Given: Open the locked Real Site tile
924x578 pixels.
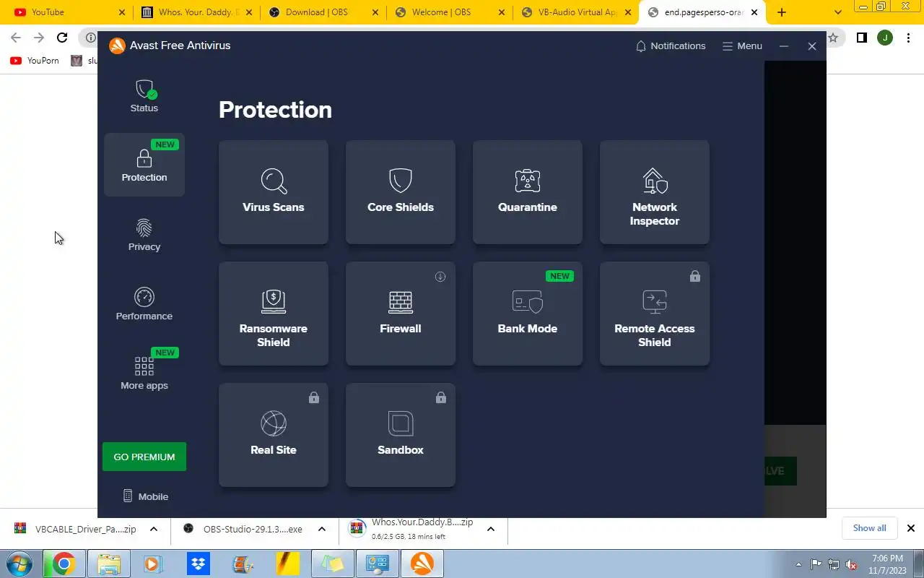Looking at the screenshot, I should click(274, 435).
